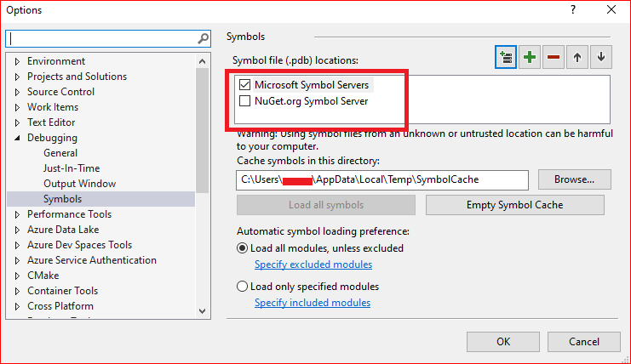Open the Just-In-Time debugging page

click(x=71, y=168)
